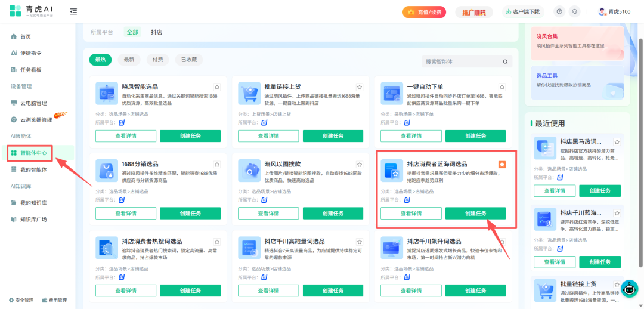Click the 充值/续费 button
Image resolution: width=644 pixels, height=309 pixels.
click(x=425, y=12)
